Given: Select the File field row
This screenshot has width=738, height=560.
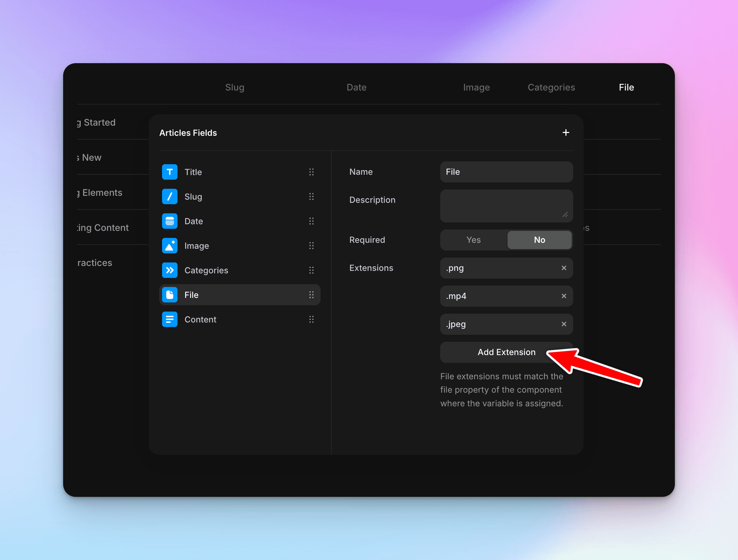Looking at the screenshot, I should click(240, 295).
